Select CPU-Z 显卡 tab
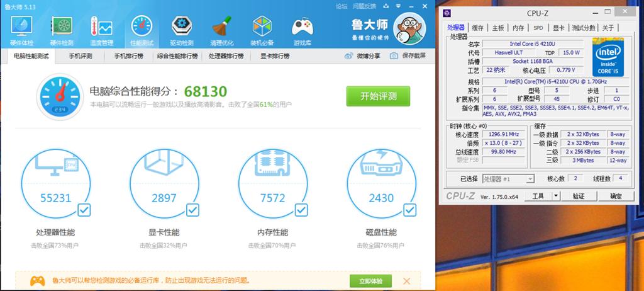 tap(558, 28)
